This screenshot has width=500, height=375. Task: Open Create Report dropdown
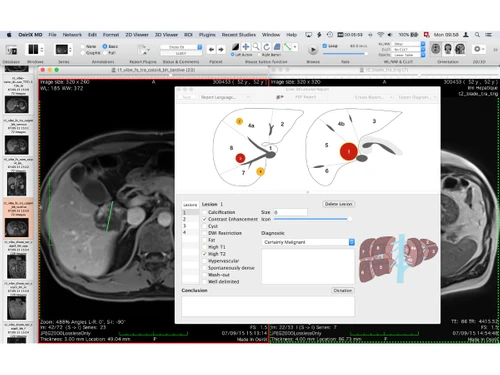coord(374,97)
